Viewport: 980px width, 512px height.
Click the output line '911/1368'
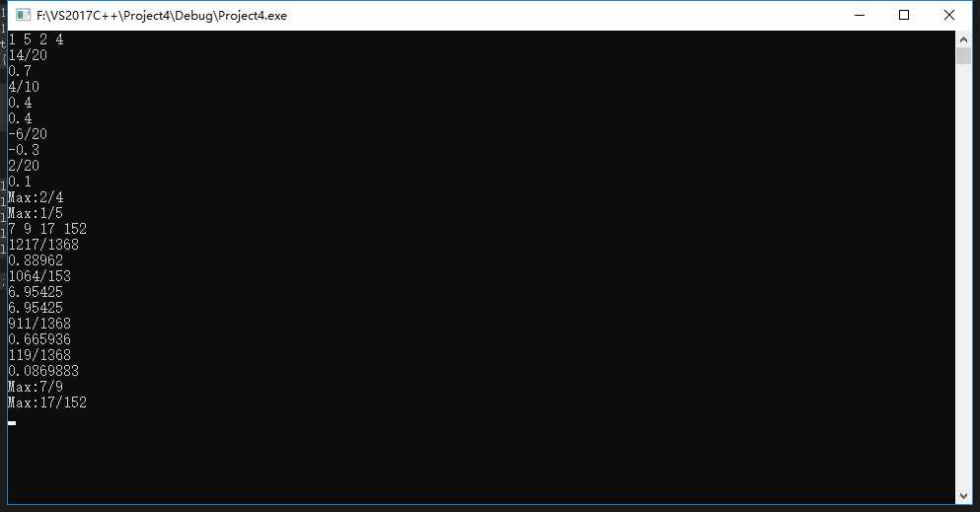(39, 324)
